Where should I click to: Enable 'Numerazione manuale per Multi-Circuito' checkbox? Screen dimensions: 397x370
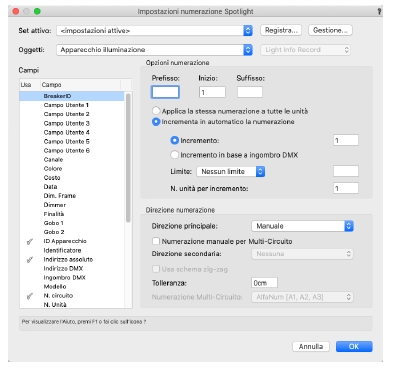pyautogui.click(x=156, y=241)
